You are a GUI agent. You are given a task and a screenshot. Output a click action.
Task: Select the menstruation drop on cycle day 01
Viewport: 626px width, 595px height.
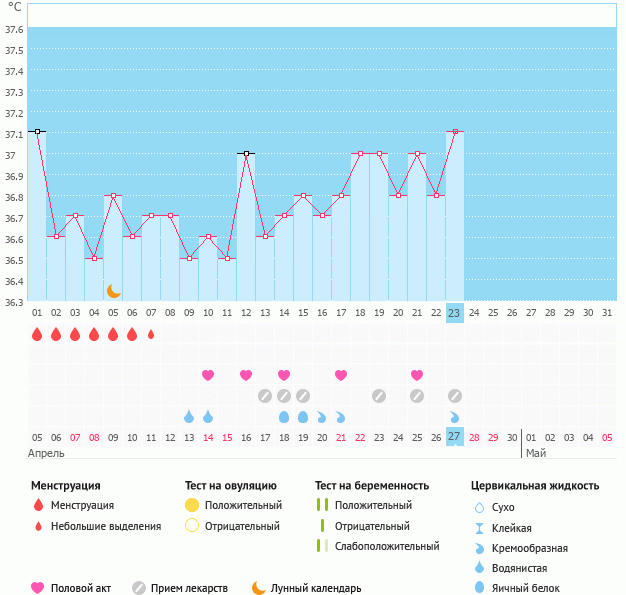coord(37,335)
